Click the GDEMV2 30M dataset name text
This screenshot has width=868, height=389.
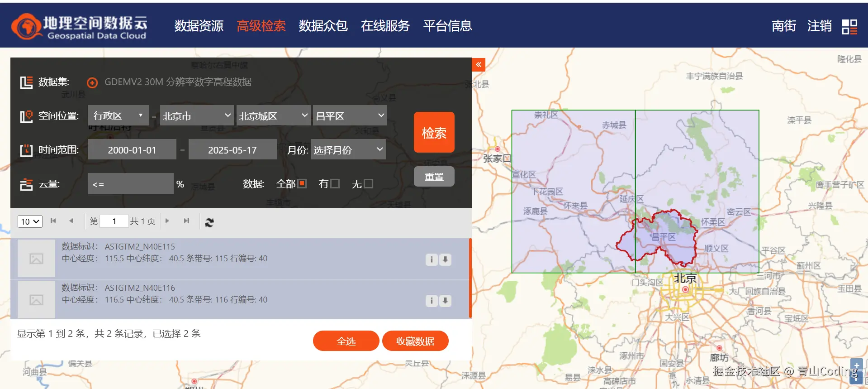(178, 82)
